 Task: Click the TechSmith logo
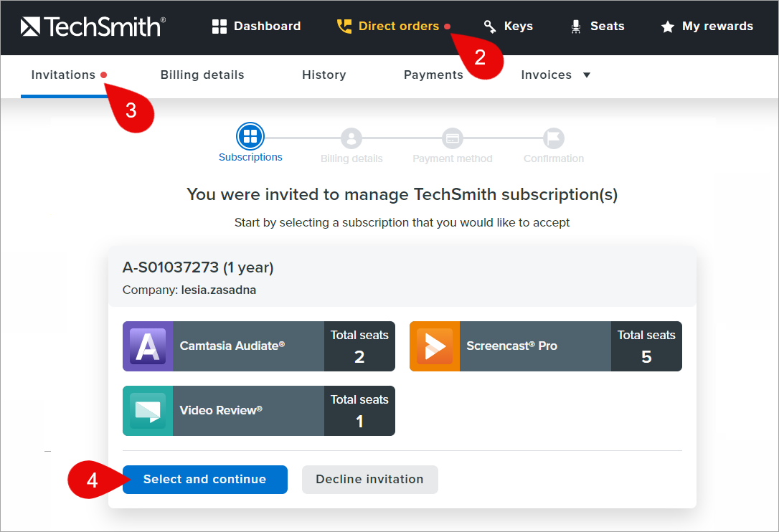[x=93, y=27]
